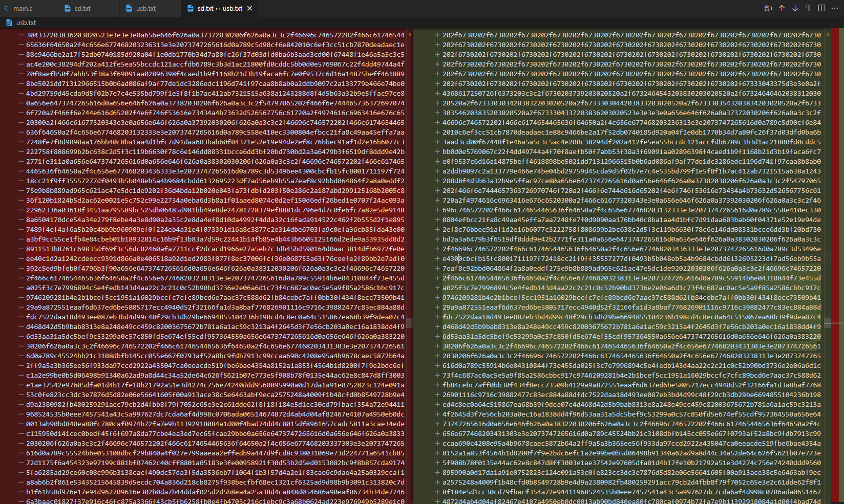Select right pane line starting 8152a1a853f4564b
844x504 pixels.
[631, 453]
